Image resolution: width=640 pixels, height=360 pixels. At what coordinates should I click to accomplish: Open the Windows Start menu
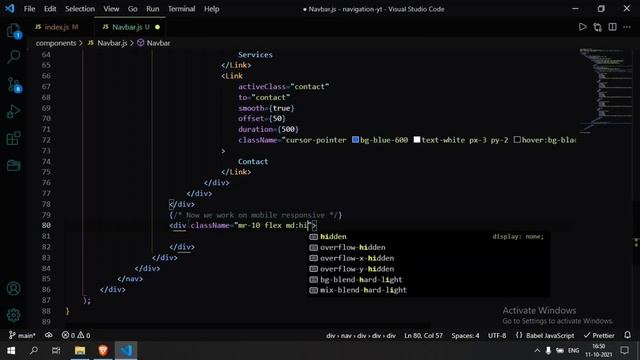11,351
